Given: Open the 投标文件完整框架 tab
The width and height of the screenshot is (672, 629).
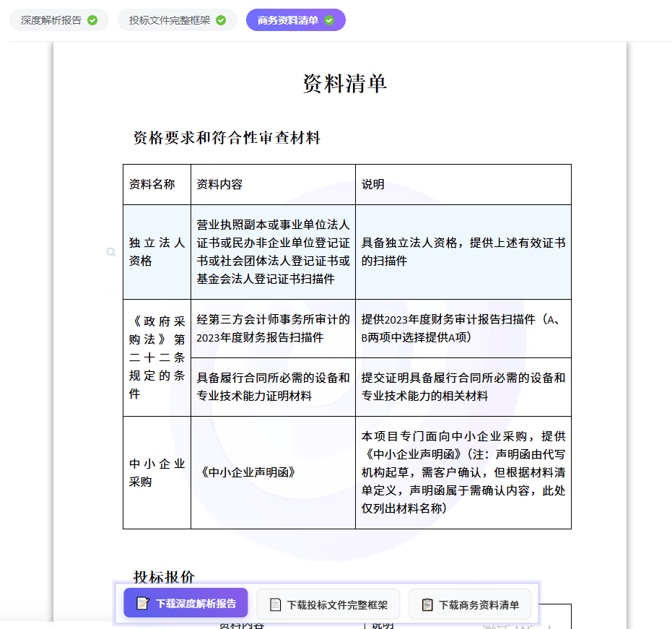Looking at the screenshot, I should click(x=178, y=20).
